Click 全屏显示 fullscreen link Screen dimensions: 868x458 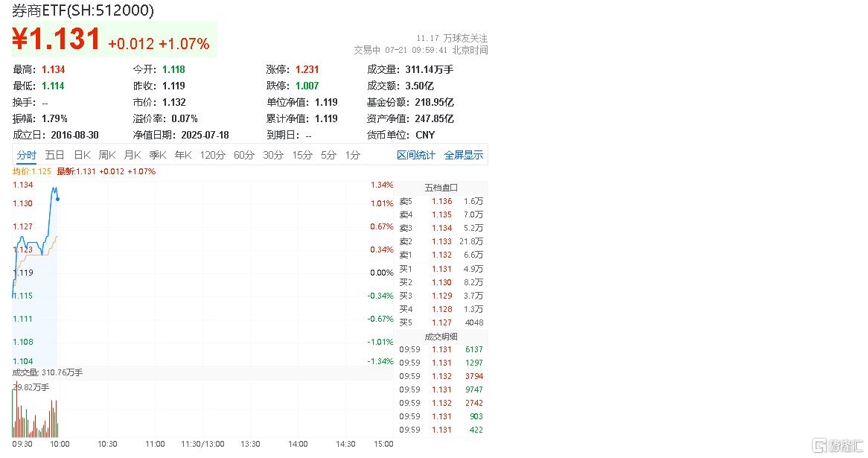tap(463, 155)
